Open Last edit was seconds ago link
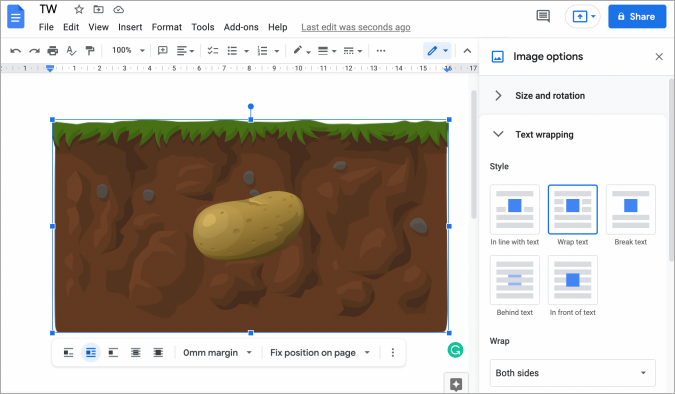The height and width of the screenshot is (394, 675). [356, 27]
